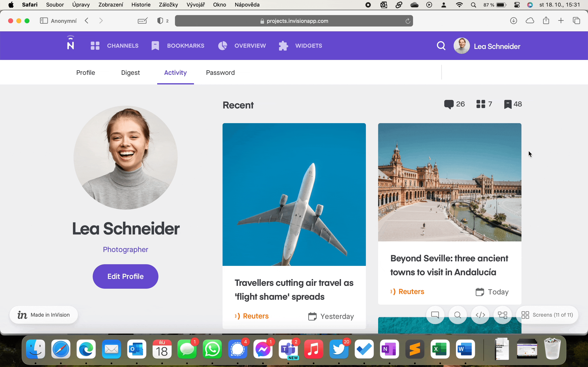
Task: Open the Password tab
Action: tap(220, 73)
